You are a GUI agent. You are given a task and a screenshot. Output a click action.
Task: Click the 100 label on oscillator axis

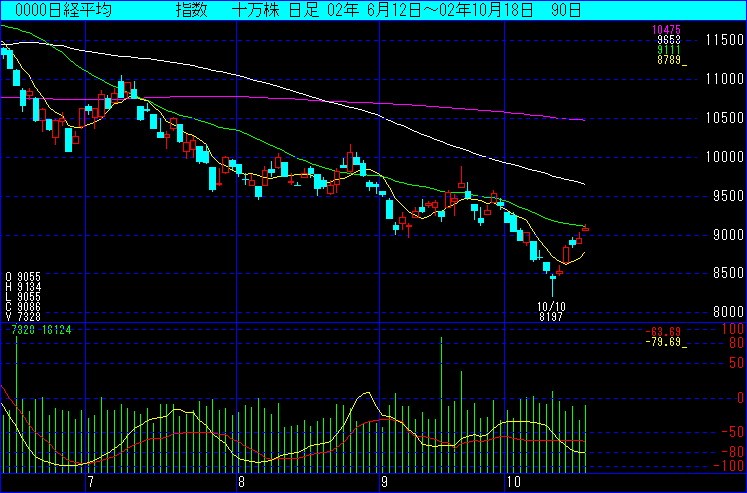click(x=733, y=329)
